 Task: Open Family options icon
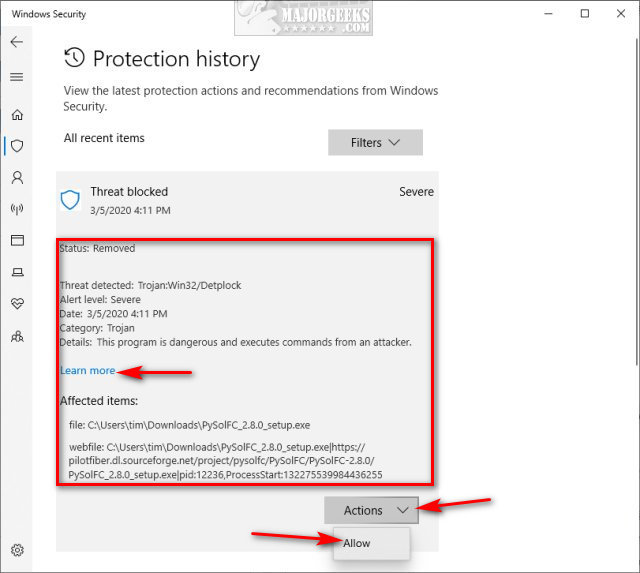[x=17, y=336]
